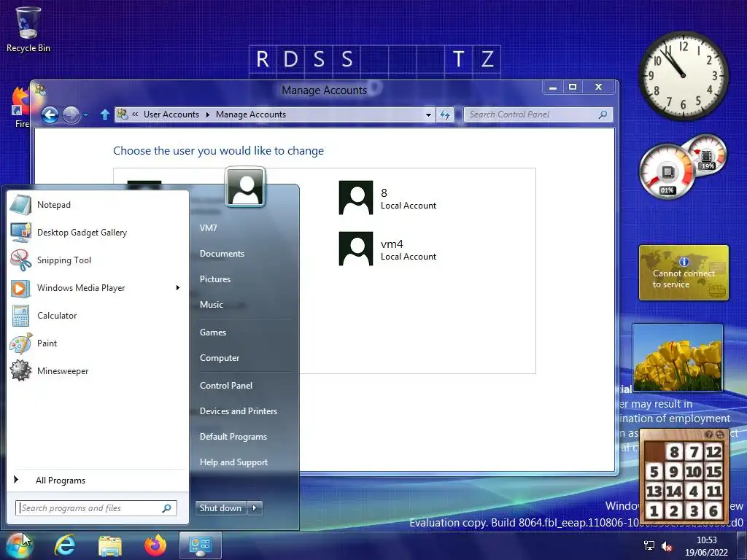
Task: Click the Cannot connect to service gadget
Action: (x=684, y=273)
